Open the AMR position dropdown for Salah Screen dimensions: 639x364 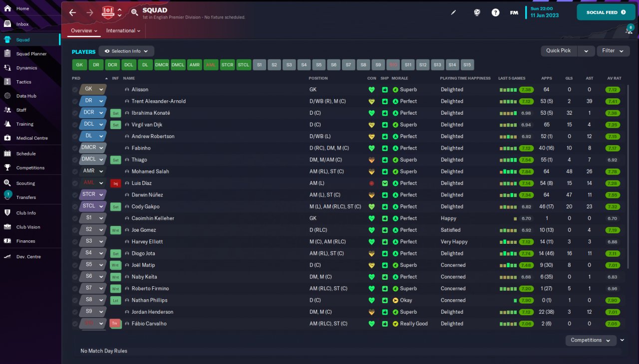point(93,171)
